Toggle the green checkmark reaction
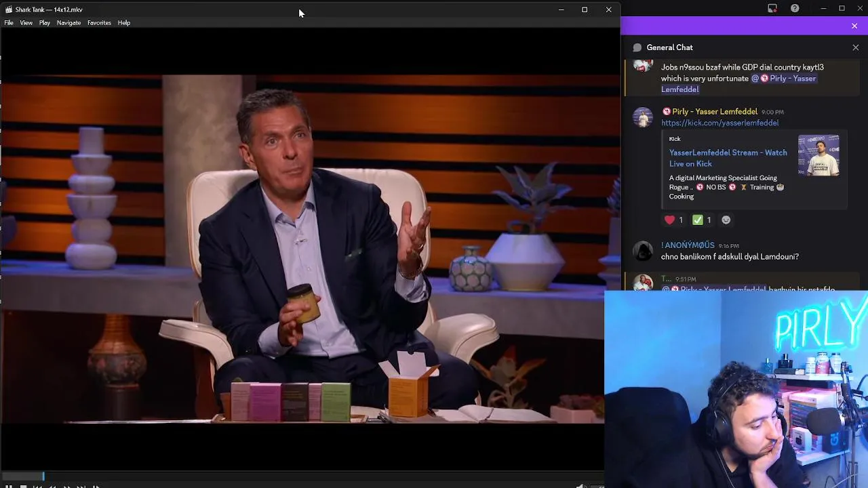The width and height of the screenshot is (868, 488). click(702, 220)
